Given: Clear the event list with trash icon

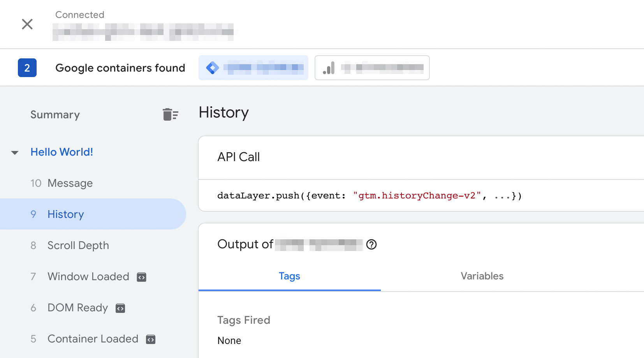Looking at the screenshot, I should pos(170,114).
